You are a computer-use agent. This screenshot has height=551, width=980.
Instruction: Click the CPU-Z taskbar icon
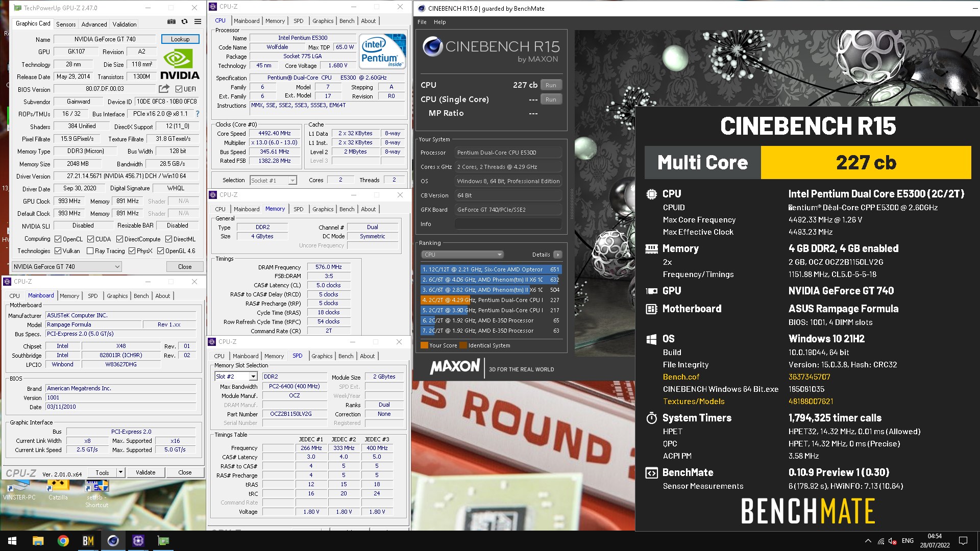pos(138,541)
